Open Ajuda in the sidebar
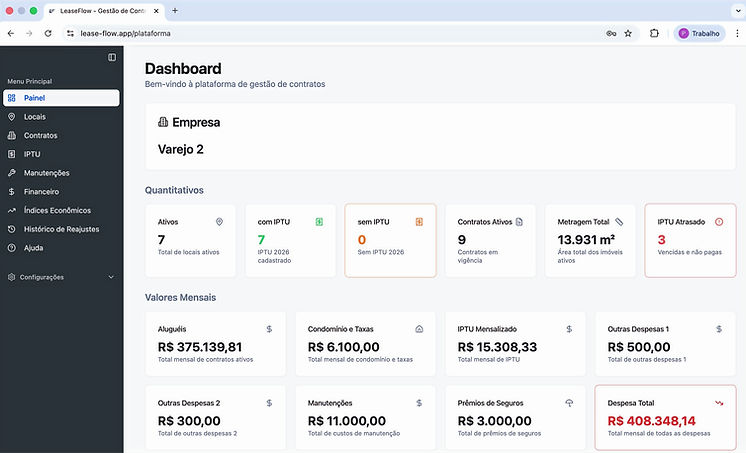 point(61,248)
